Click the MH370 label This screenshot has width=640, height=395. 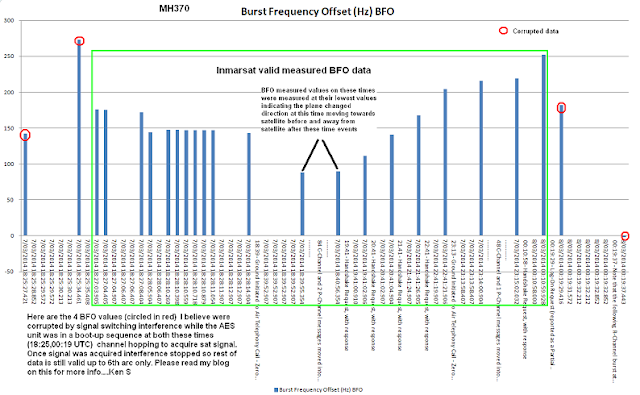pyautogui.click(x=174, y=9)
